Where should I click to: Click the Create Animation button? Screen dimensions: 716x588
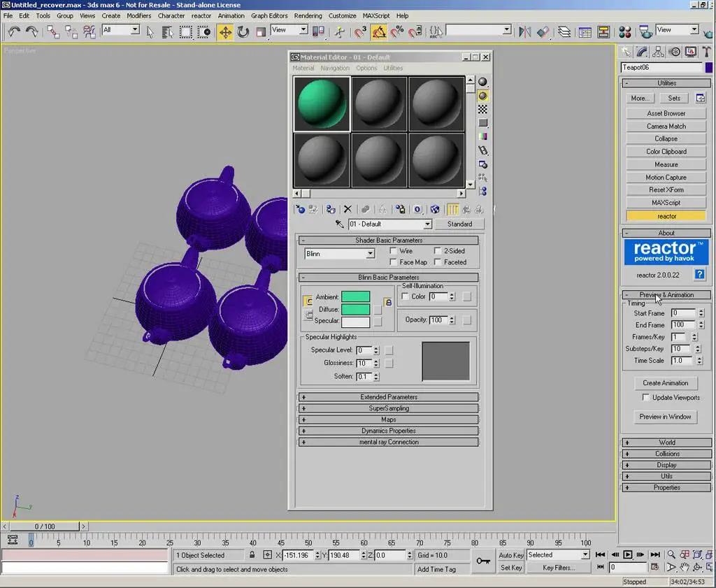[x=666, y=383]
